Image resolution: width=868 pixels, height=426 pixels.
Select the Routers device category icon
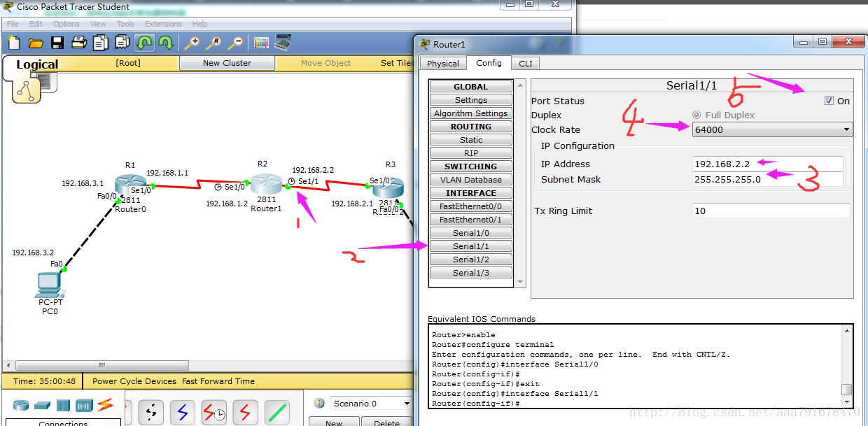click(x=22, y=405)
